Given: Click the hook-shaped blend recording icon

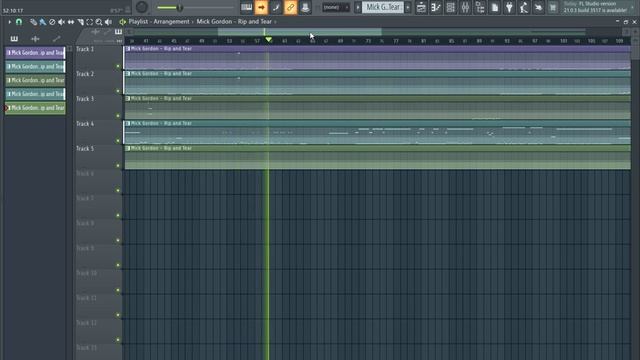Looking at the screenshot, I should click(x=276, y=7).
